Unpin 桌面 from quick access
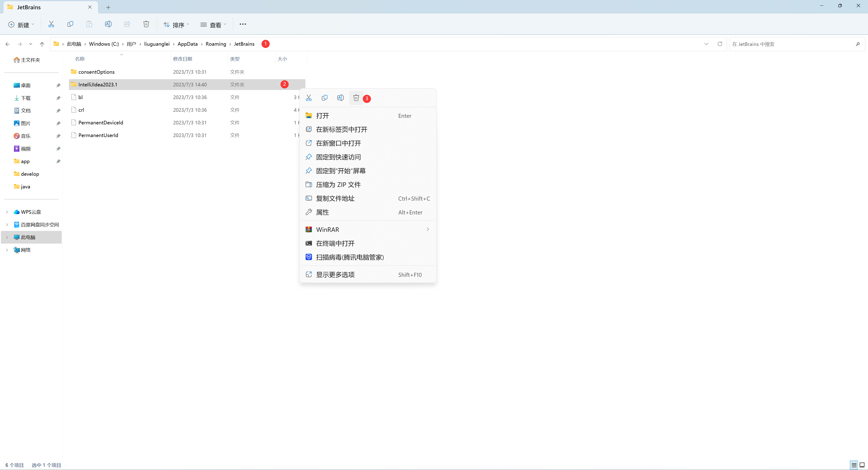Viewport: 868px width, 470px height. tap(58, 86)
